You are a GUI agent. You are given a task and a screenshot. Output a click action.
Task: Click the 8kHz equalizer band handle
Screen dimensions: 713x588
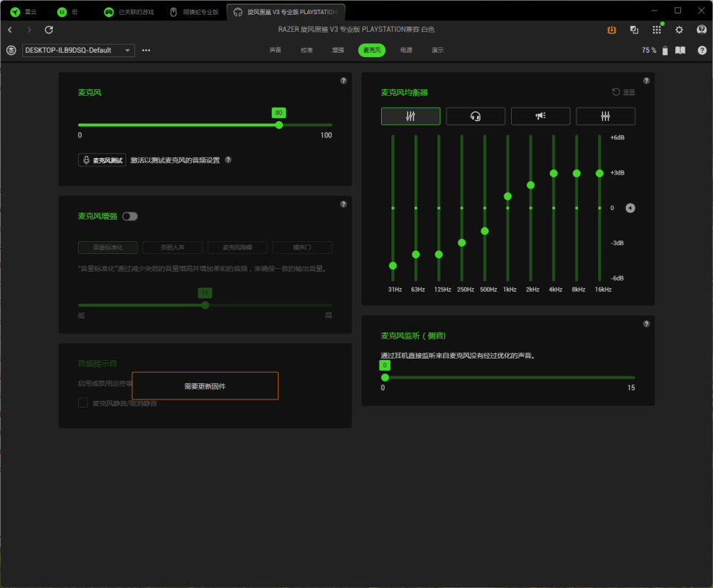[x=576, y=173]
